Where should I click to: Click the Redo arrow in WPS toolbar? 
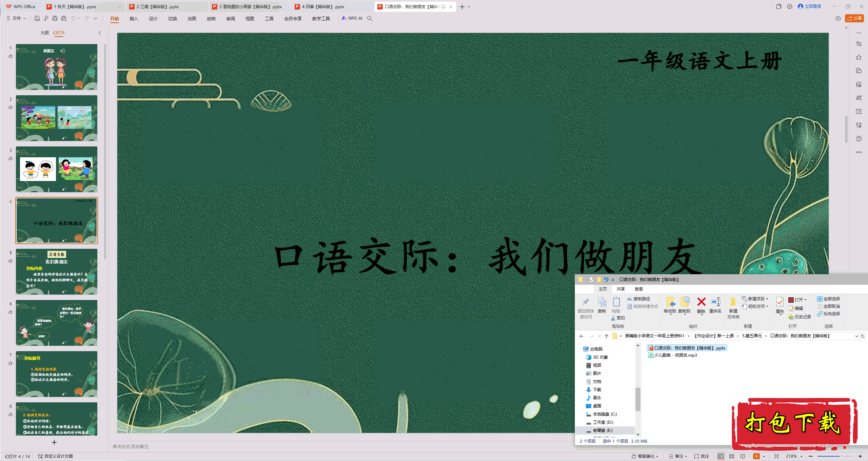tap(87, 18)
